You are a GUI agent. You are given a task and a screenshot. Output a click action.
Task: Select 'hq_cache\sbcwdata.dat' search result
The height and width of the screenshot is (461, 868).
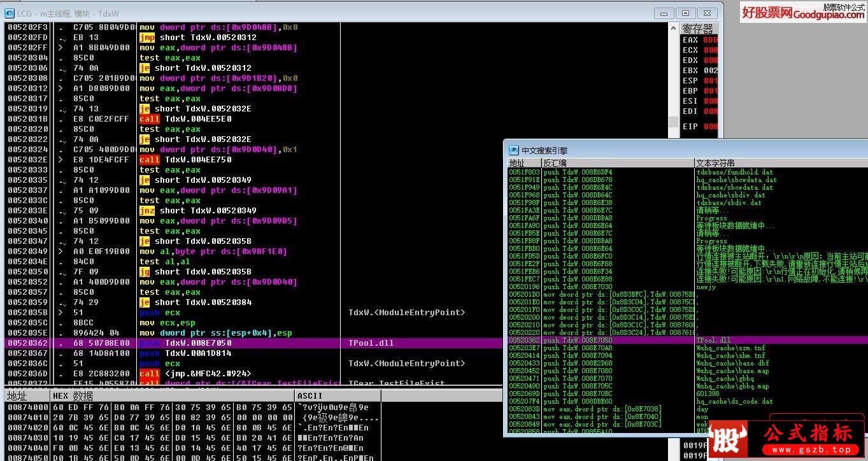[x=737, y=180]
